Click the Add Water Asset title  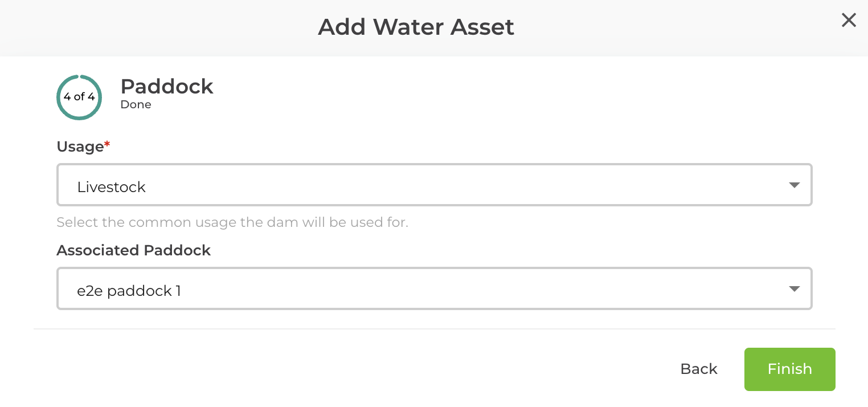[416, 26]
